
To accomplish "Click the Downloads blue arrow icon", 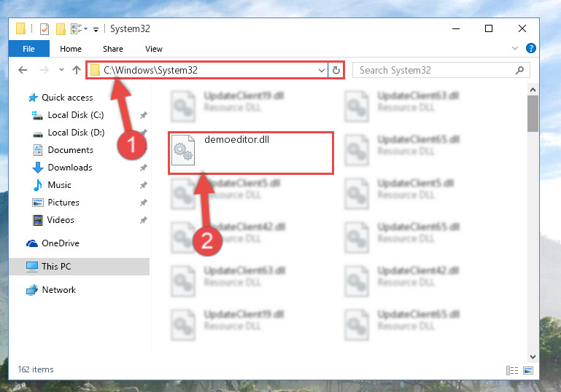I will [37, 168].
